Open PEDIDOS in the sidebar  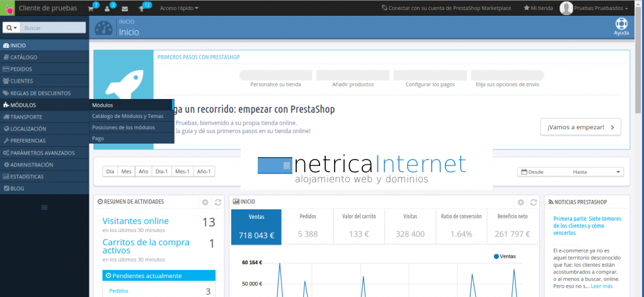44,69
